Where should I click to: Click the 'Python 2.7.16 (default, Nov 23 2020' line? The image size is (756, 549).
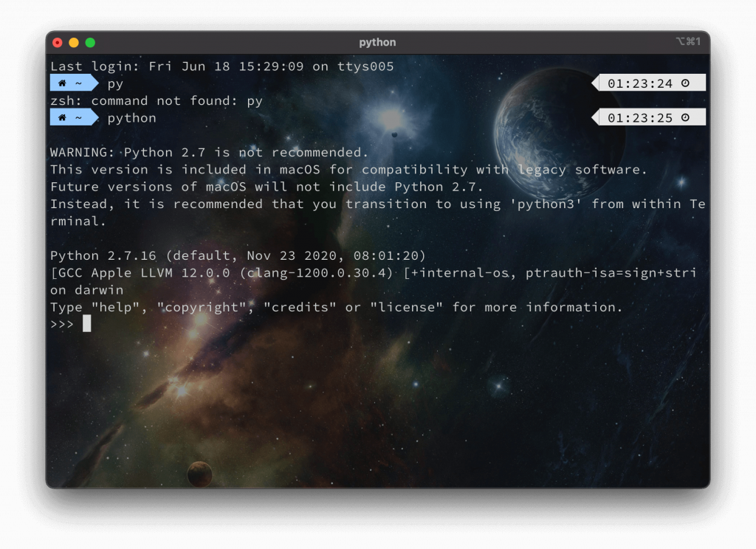pos(238,255)
